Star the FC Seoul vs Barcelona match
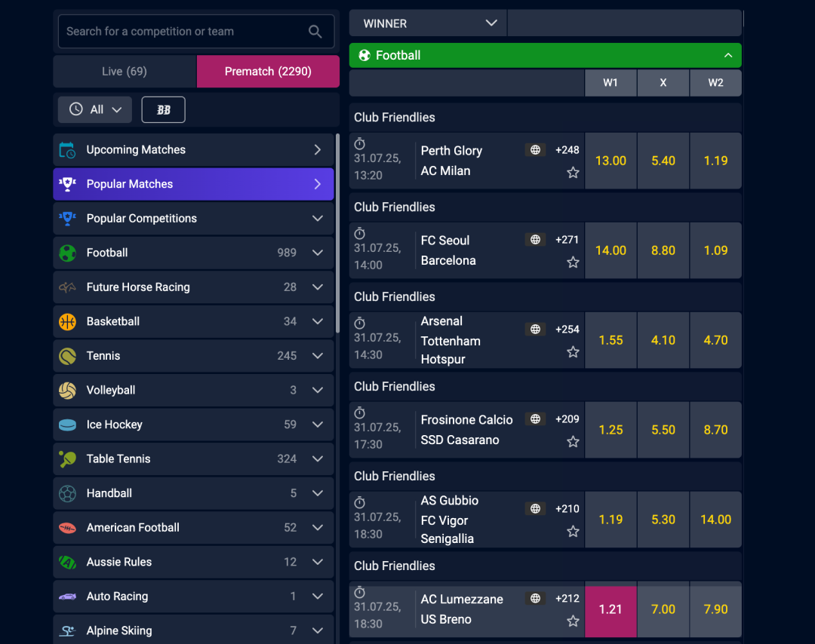 573,262
